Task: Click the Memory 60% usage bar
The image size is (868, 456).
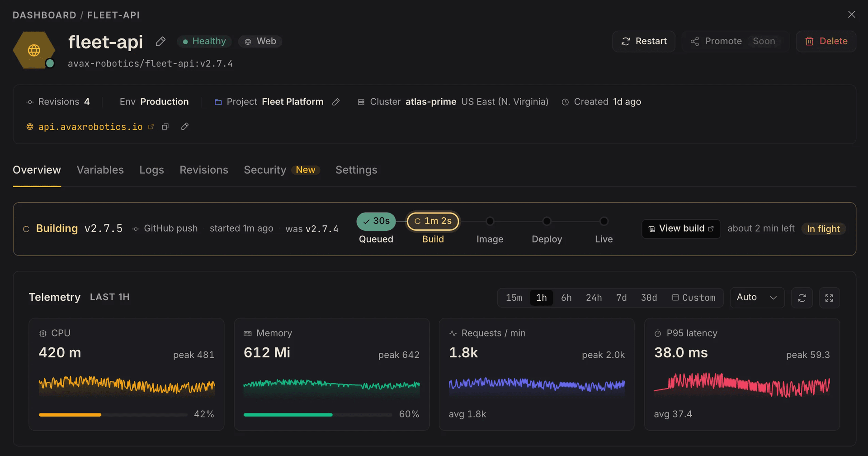Action: (318, 415)
